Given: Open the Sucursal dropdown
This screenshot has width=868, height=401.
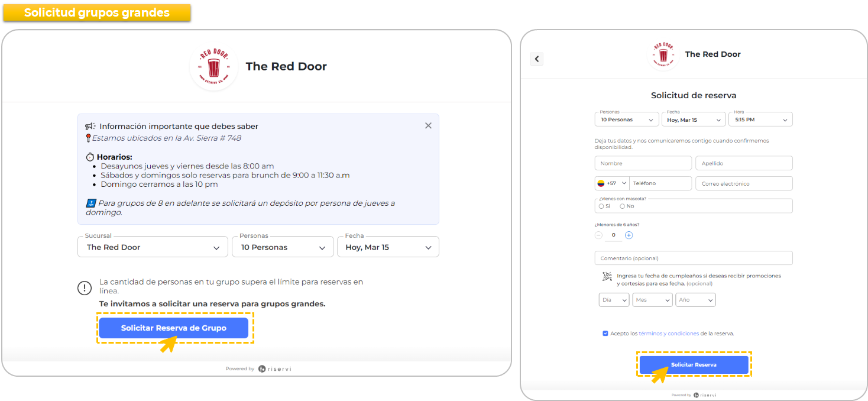Looking at the screenshot, I should point(153,247).
